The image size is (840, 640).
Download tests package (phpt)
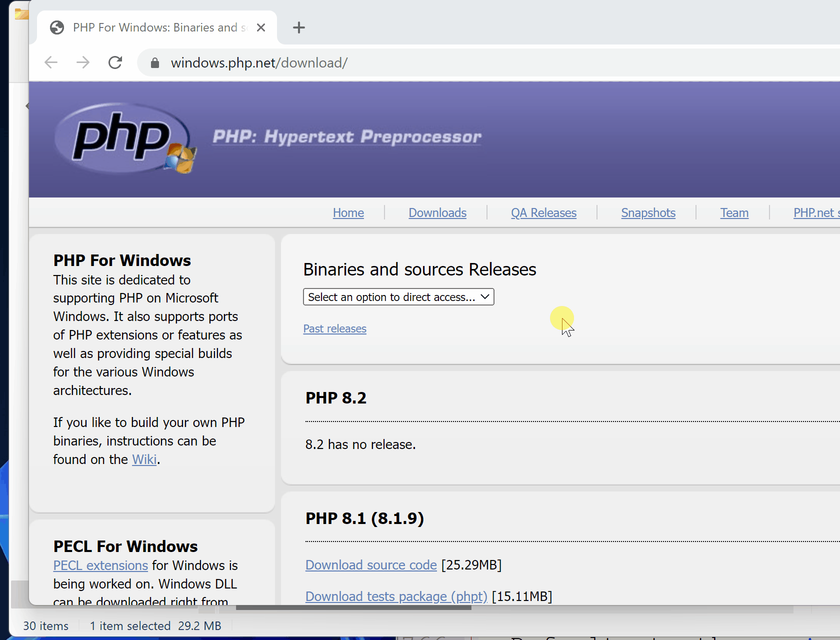click(x=396, y=596)
